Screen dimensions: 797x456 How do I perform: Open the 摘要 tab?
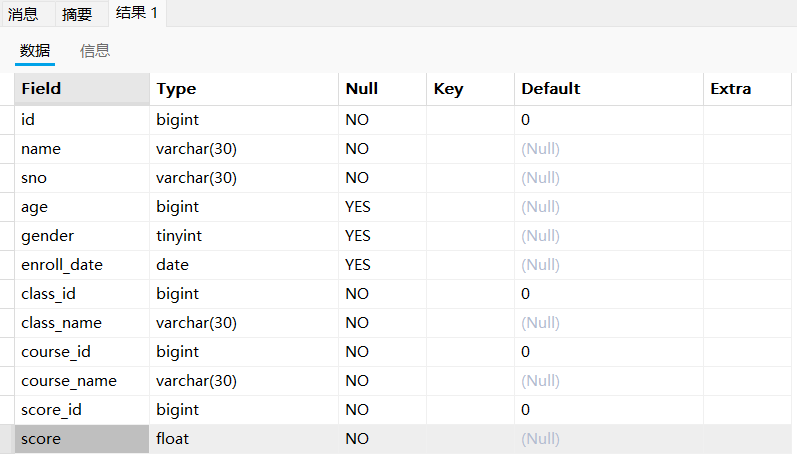77,14
